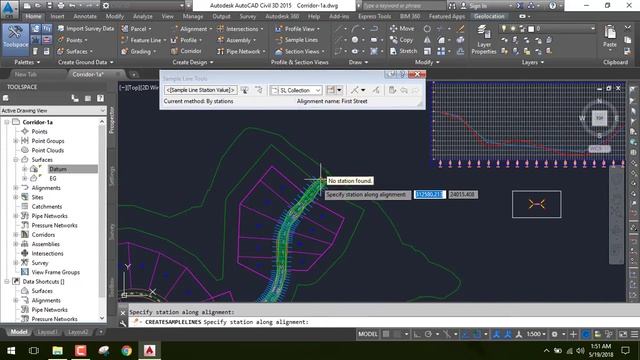Select Pipe Networks in the tree
Screen dimensions: 640x360
49,216
